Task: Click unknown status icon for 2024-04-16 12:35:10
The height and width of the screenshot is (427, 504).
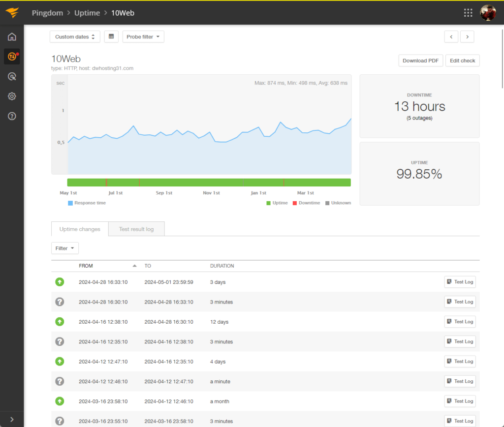Action: coord(60,341)
